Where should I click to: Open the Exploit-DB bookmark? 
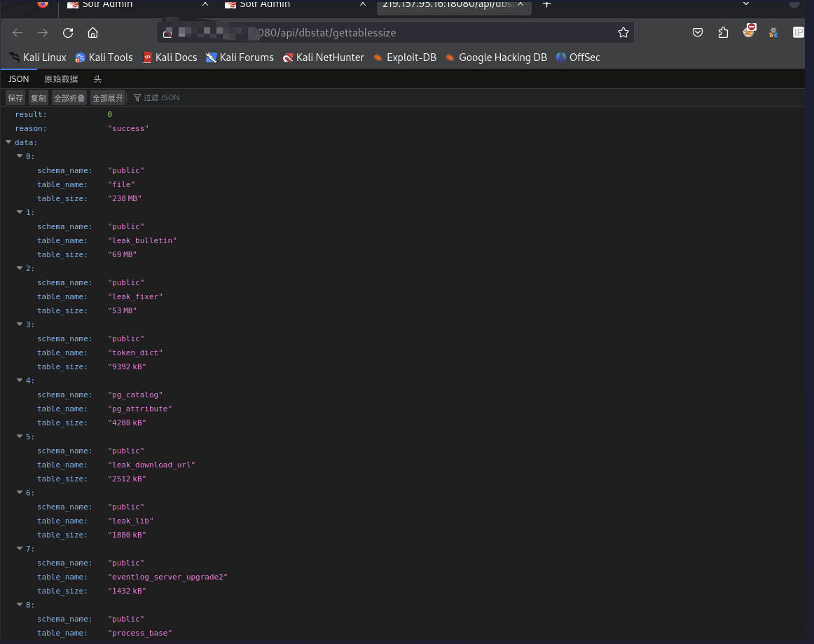point(405,57)
